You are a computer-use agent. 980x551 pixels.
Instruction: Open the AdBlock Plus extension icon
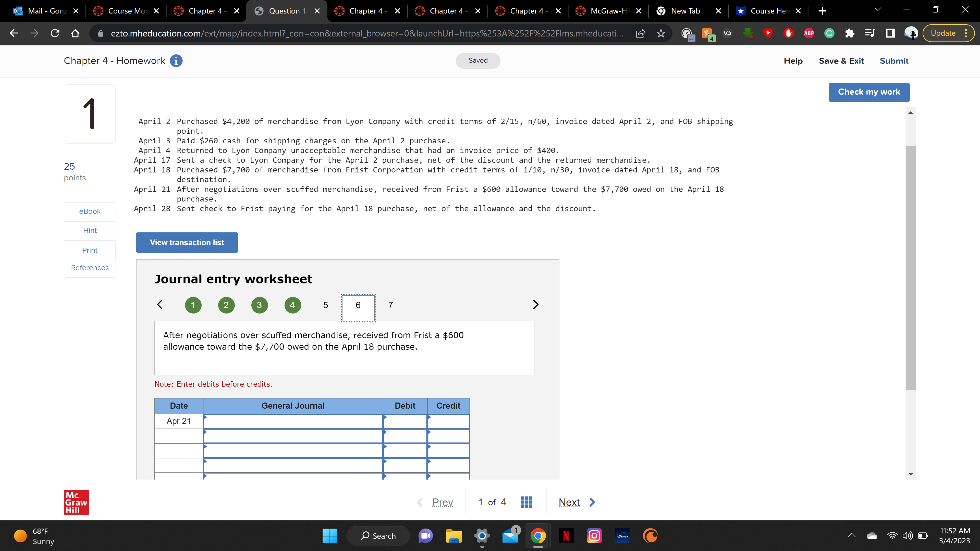point(808,33)
